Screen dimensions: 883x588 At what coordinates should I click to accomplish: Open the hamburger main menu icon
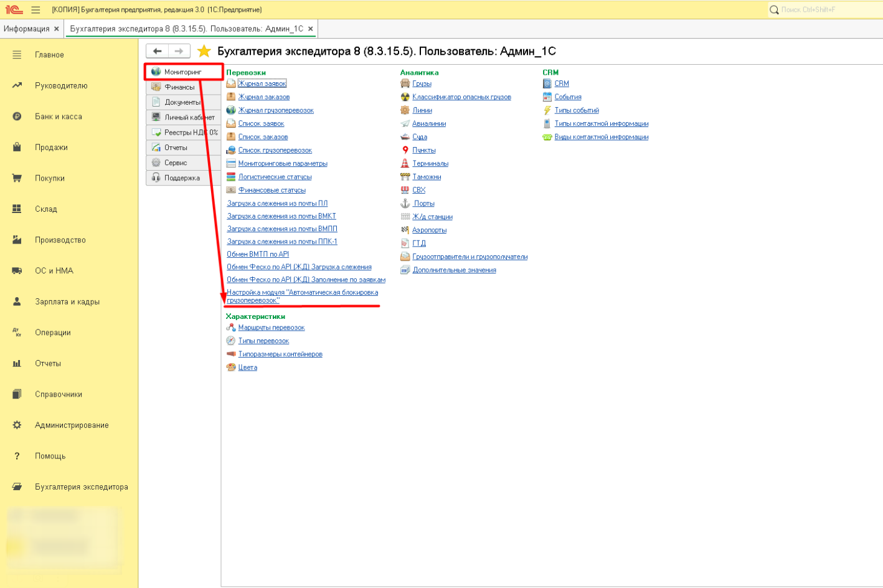coord(35,10)
